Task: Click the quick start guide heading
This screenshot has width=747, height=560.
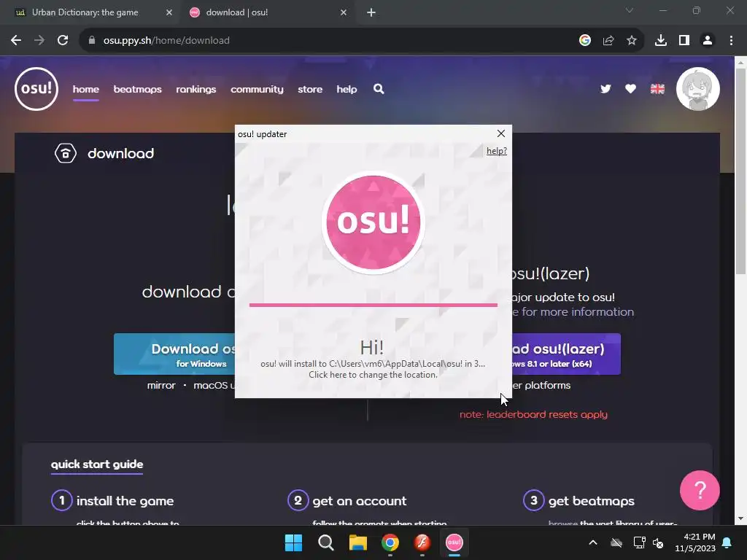Action: 97,464
